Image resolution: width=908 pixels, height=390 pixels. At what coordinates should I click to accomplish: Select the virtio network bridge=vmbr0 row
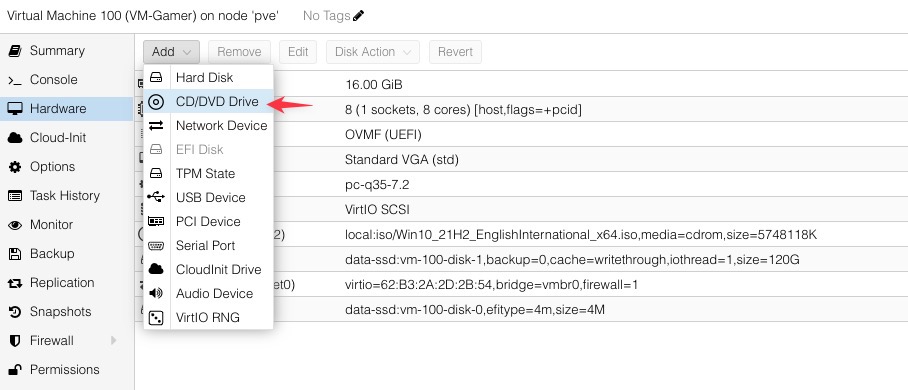(x=522, y=285)
